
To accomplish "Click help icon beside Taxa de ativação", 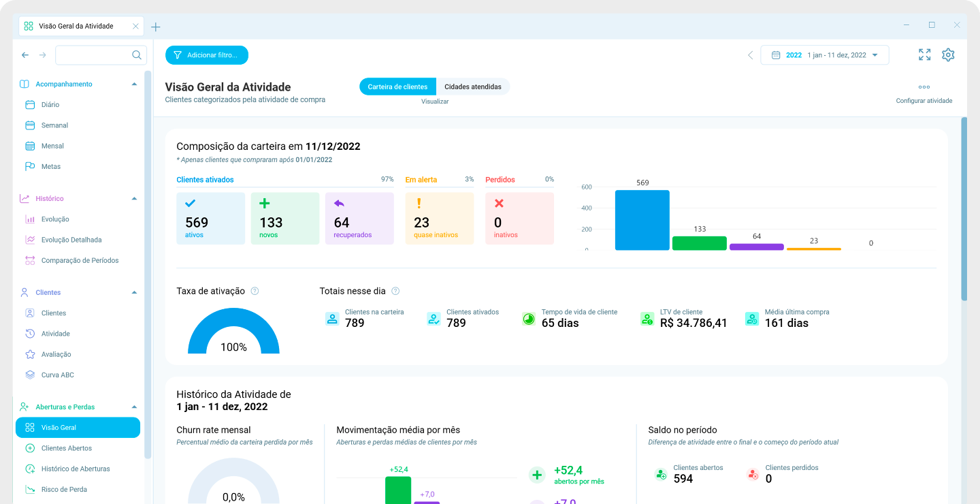I will pos(255,291).
